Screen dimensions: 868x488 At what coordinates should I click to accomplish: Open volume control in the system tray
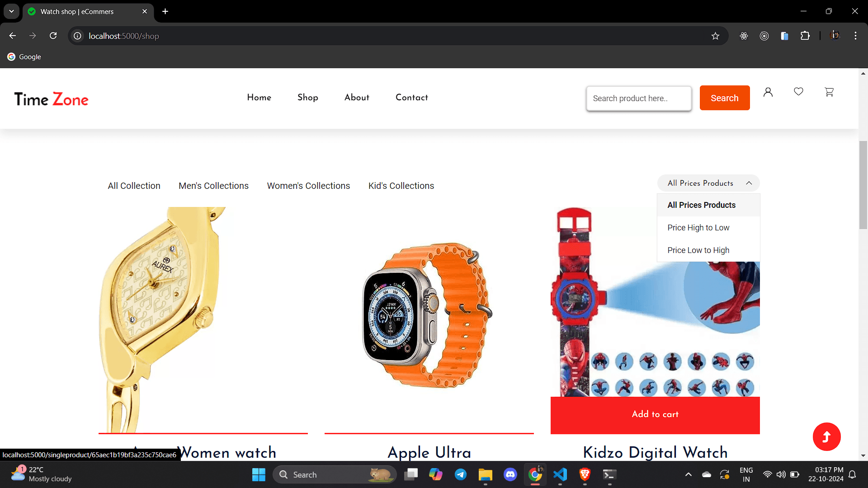[x=781, y=474]
